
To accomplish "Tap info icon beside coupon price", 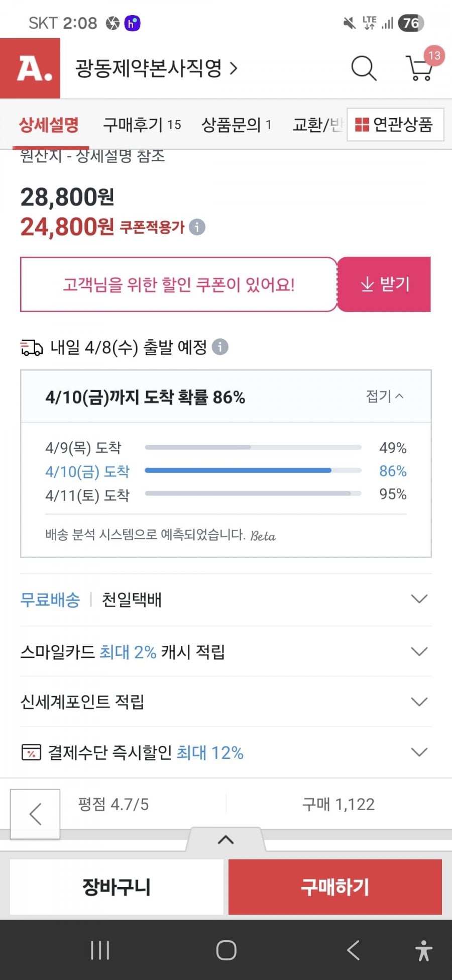I will pyautogui.click(x=197, y=227).
